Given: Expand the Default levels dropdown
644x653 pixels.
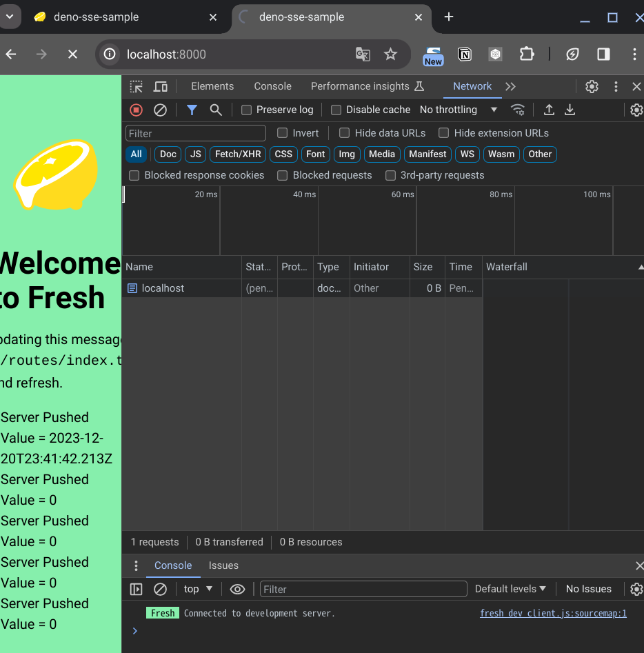Looking at the screenshot, I should 510,589.
